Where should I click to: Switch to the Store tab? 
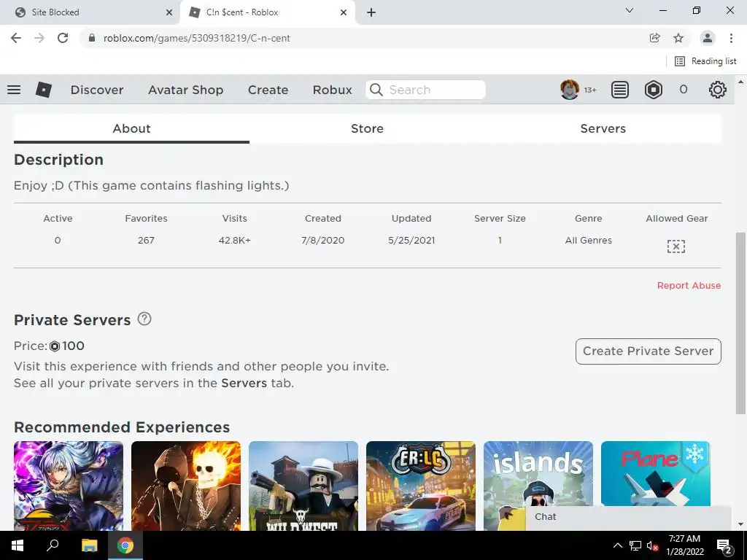pyautogui.click(x=368, y=128)
